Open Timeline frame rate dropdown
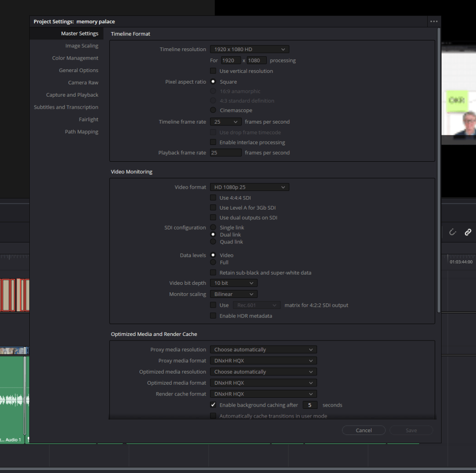Screen dimensions: 476x473 [x=225, y=122]
